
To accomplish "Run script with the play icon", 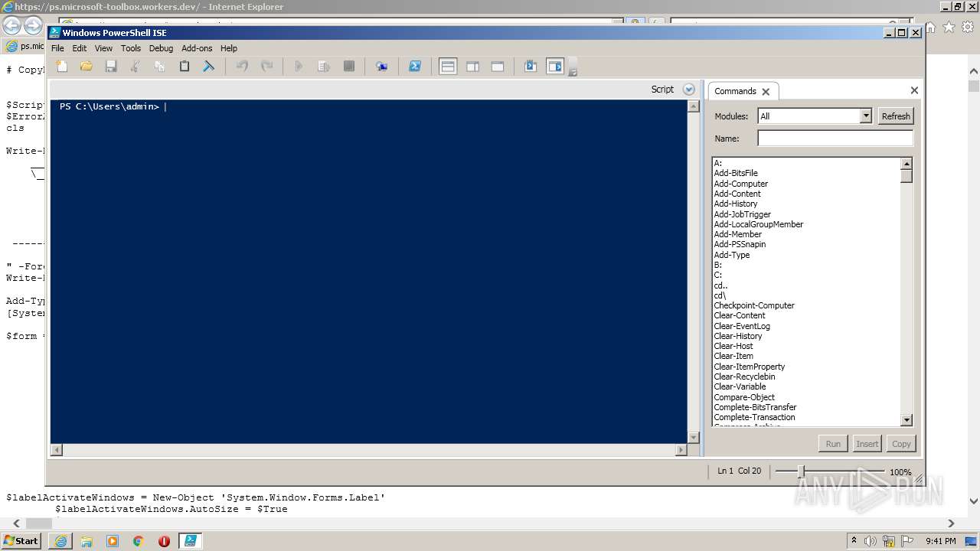I will click(x=299, y=67).
